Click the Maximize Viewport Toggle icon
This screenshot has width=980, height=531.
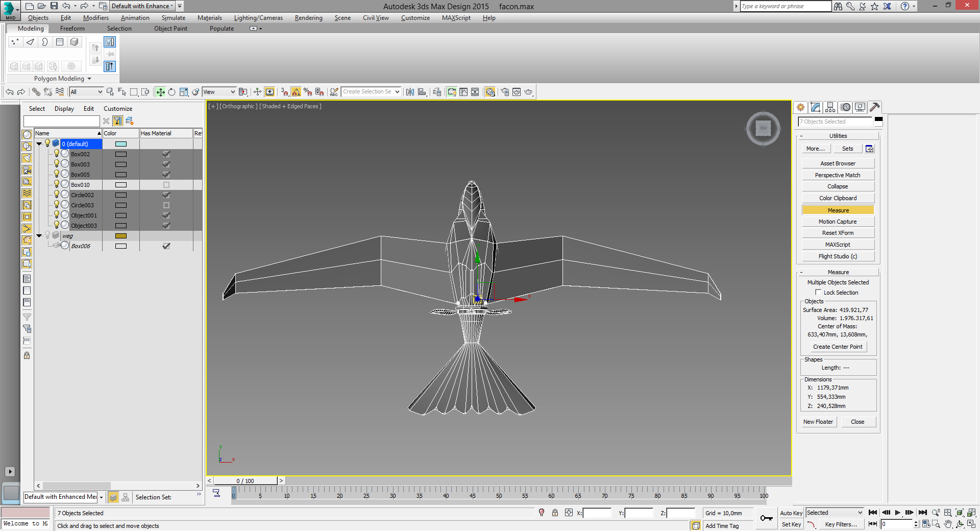click(971, 524)
